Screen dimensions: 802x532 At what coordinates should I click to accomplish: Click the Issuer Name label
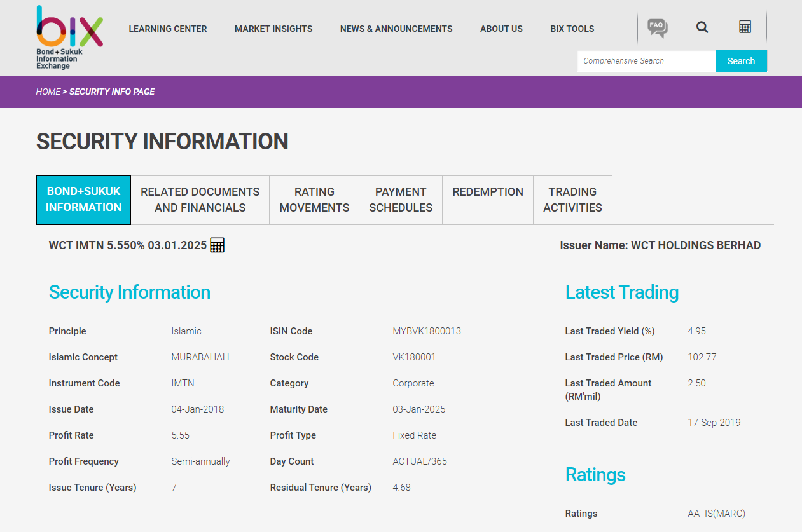pyautogui.click(x=594, y=245)
